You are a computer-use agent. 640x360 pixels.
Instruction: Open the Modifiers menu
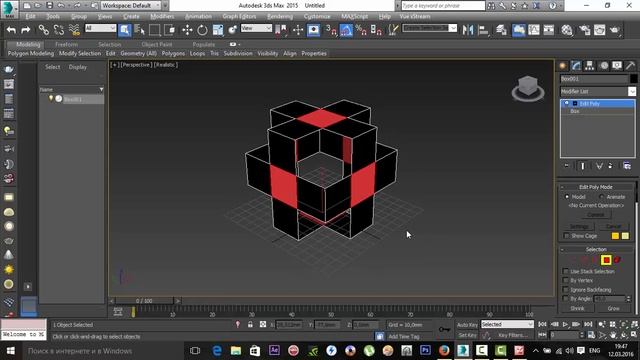pos(162,16)
